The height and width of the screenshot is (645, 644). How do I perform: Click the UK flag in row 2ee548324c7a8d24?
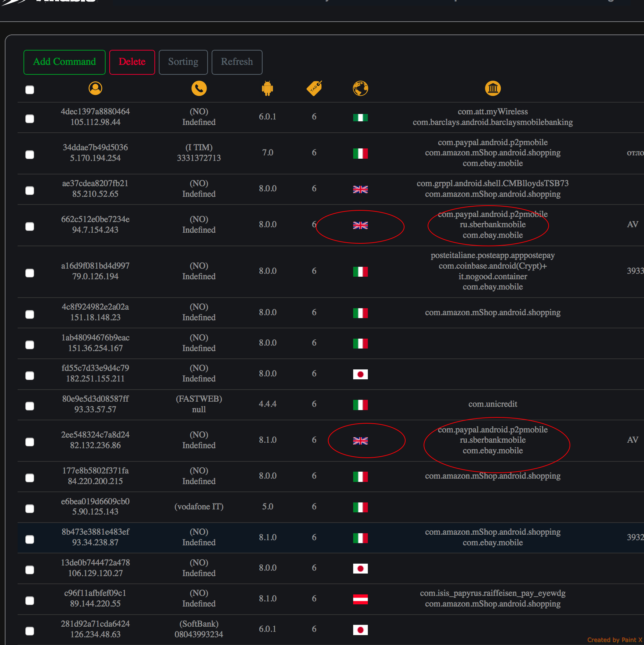[x=361, y=441]
